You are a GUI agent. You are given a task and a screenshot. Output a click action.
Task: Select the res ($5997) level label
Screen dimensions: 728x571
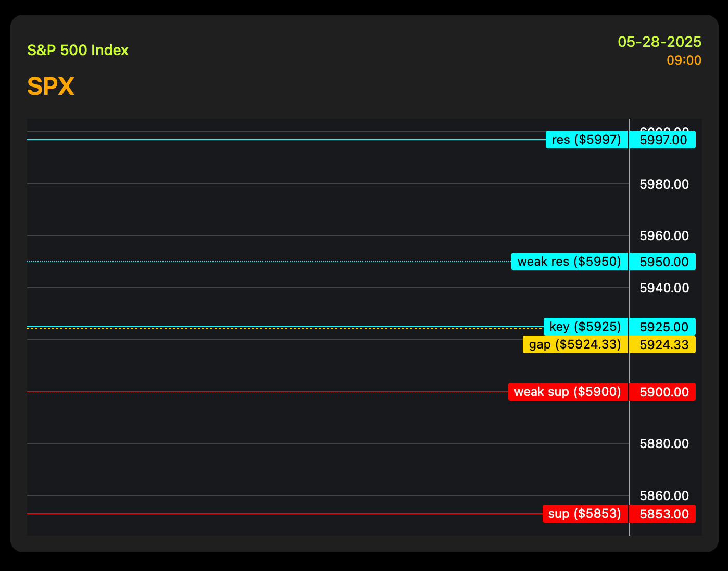pos(587,140)
